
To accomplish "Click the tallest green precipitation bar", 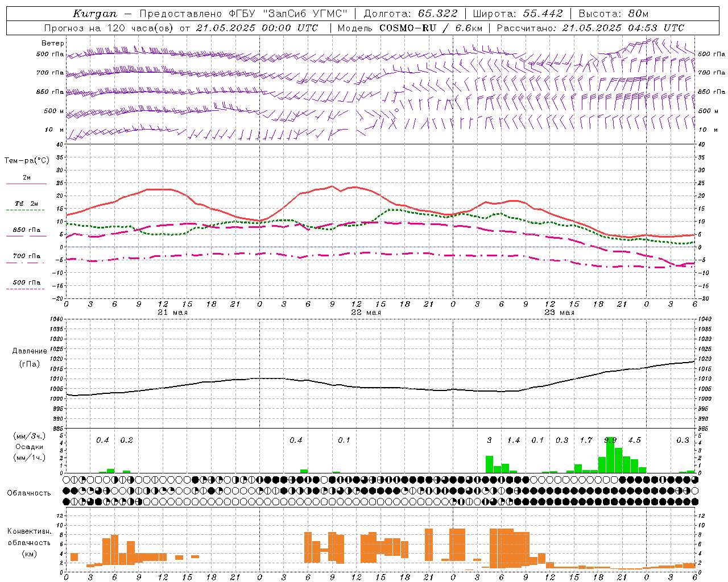I will (x=610, y=455).
